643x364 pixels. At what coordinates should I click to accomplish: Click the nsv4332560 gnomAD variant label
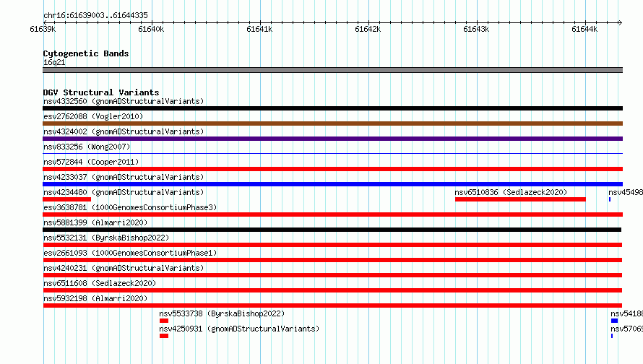pyautogui.click(x=124, y=101)
